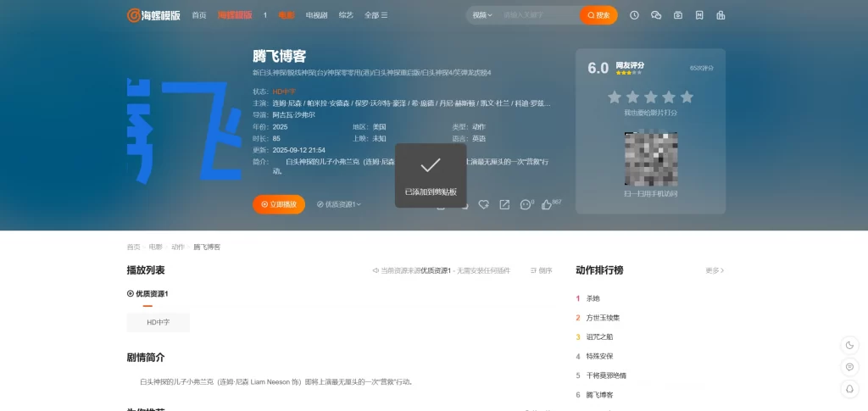Open ranking item 方世玉续集
Image resolution: width=868 pixels, height=411 pixels.
click(603, 318)
